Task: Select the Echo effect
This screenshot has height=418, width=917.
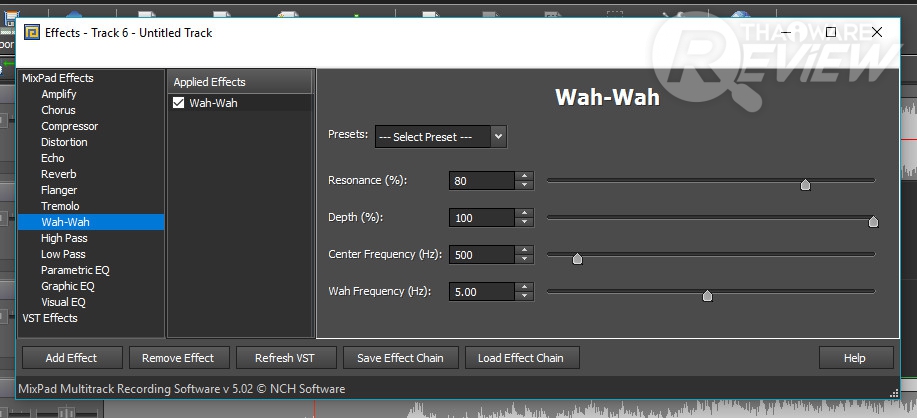Action: click(53, 158)
